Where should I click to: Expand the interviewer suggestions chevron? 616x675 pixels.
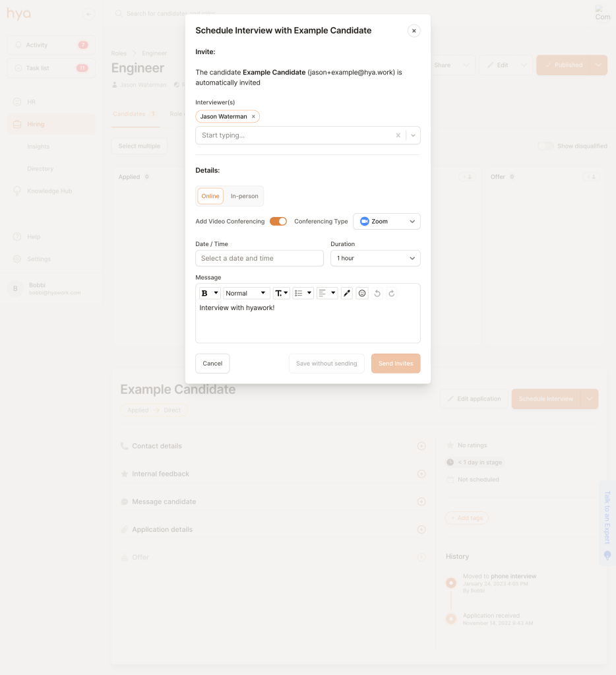click(413, 135)
